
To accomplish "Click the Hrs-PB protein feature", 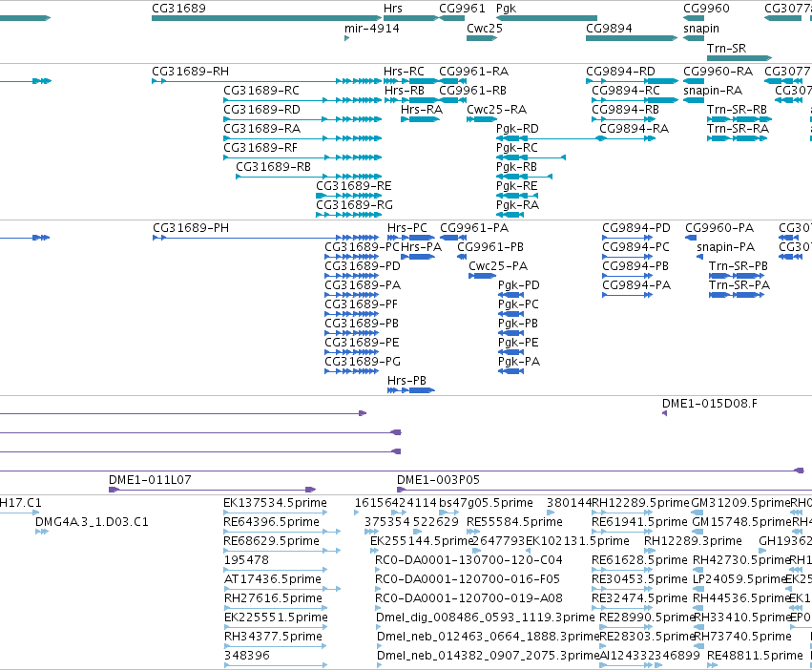I will [411, 390].
